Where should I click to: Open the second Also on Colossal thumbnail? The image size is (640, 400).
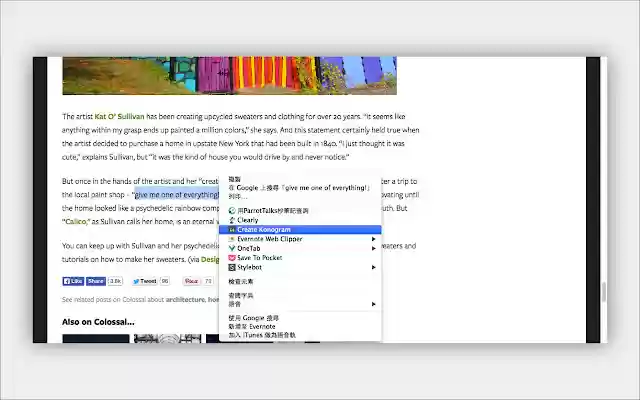(168, 338)
